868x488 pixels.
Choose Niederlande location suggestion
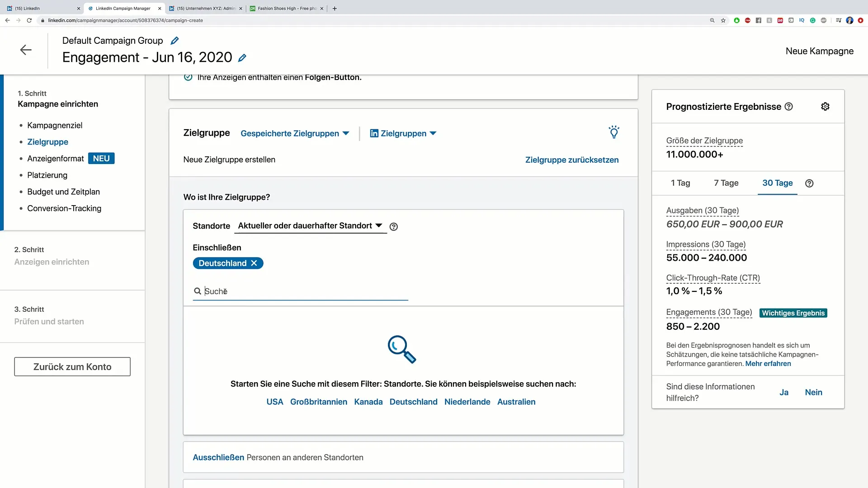pos(467,402)
